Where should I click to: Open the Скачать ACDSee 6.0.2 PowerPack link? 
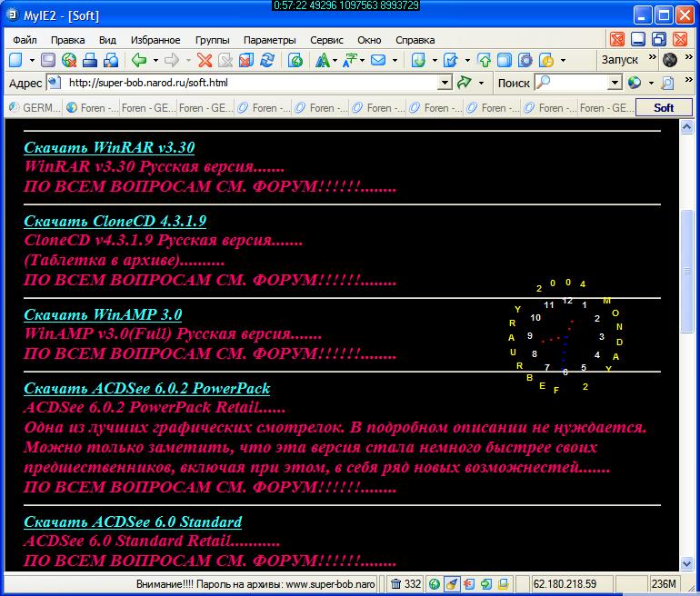pos(147,388)
